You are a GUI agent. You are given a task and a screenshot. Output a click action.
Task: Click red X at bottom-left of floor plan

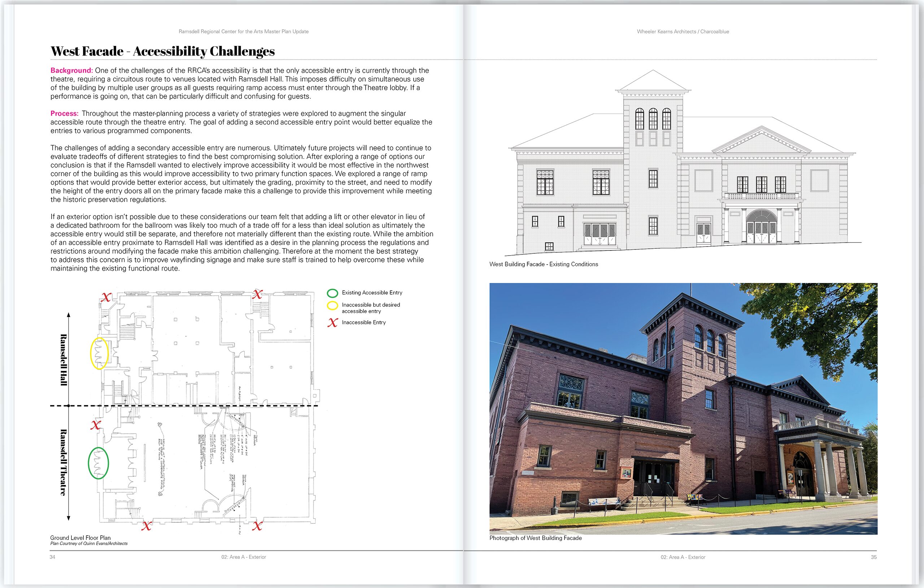pos(146,526)
